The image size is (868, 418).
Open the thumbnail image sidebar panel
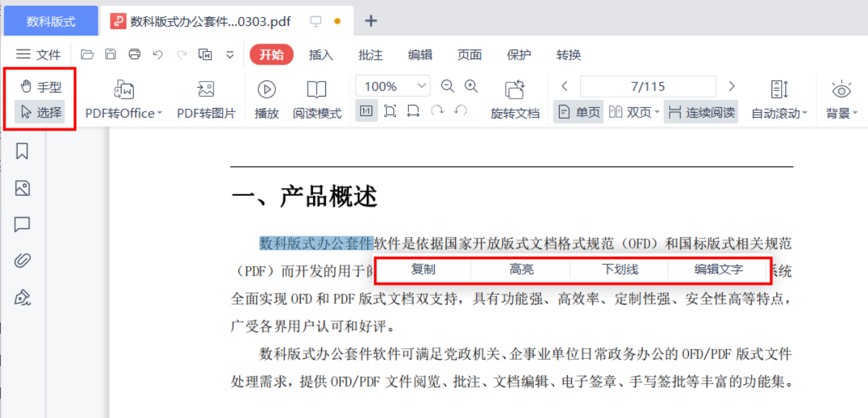coord(22,188)
